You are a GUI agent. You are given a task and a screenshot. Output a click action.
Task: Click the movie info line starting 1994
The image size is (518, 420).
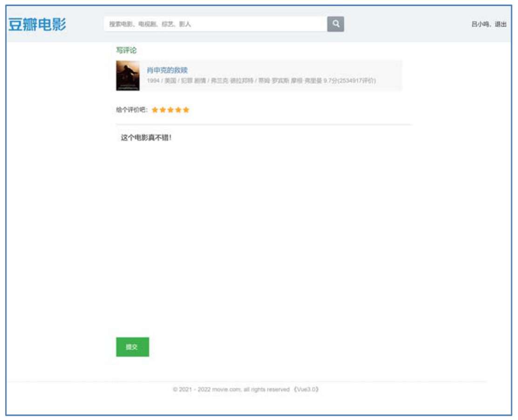[x=261, y=81]
